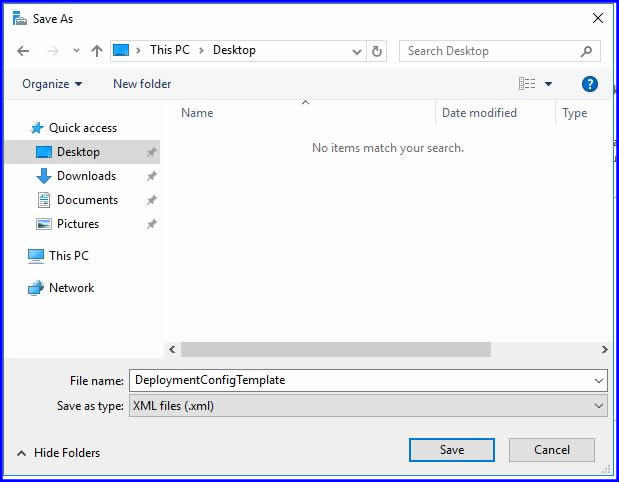Select This PC in the navigation pane
The image size is (619, 482).
[68, 256]
